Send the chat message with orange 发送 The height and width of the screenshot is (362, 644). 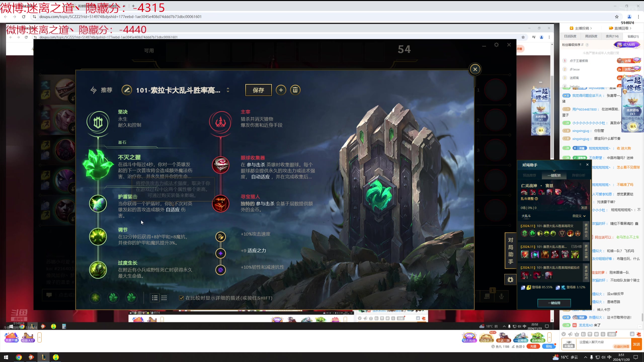[636, 344]
